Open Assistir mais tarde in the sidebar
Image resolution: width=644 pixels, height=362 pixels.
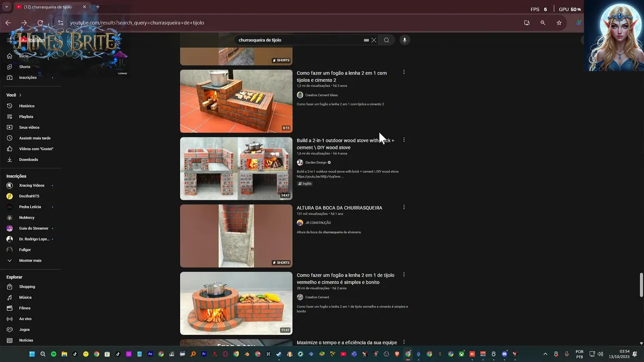(x=35, y=138)
